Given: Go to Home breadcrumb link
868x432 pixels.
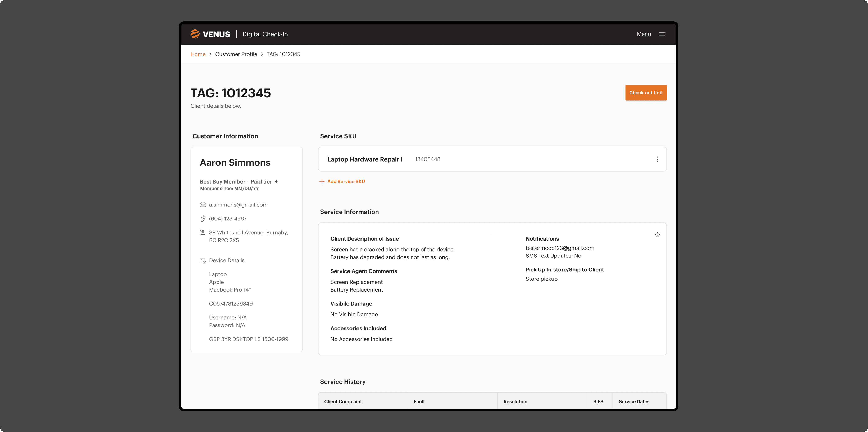Looking at the screenshot, I should point(198,54).
